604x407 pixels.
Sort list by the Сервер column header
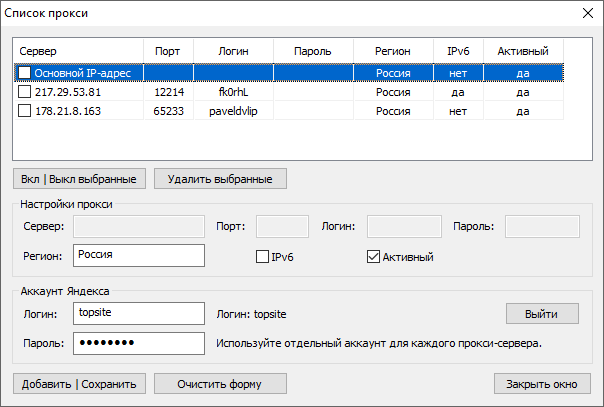pos(78,50)
